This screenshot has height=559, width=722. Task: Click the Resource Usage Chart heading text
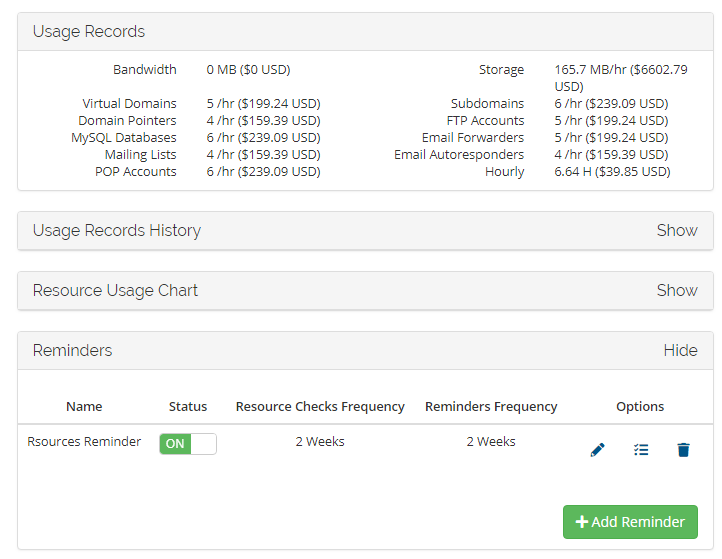[x=115, y=290]
